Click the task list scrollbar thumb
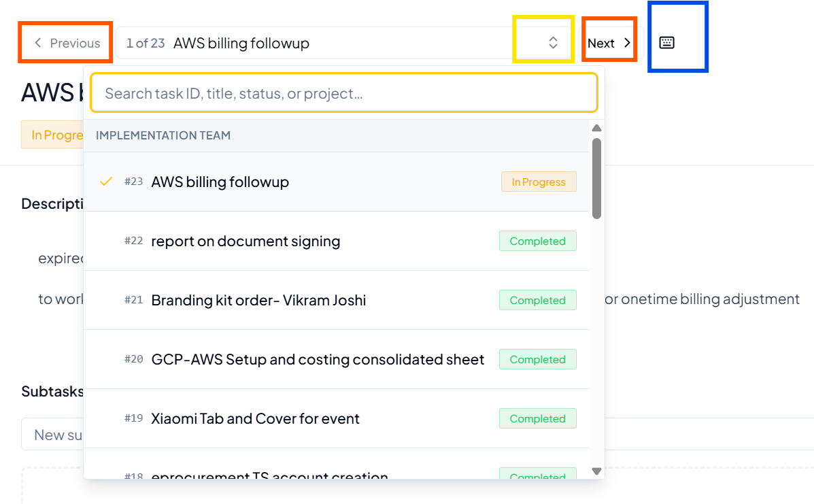 click(596, 178)
